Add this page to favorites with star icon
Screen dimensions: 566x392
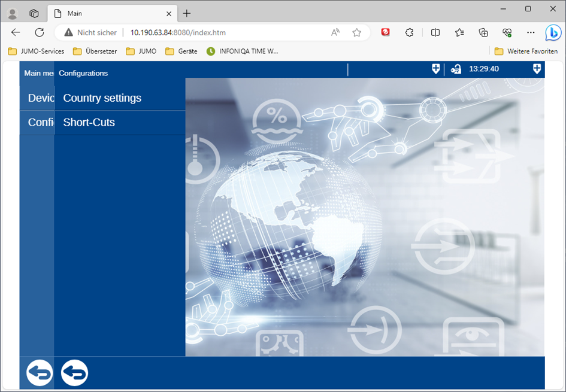(357, 32)
